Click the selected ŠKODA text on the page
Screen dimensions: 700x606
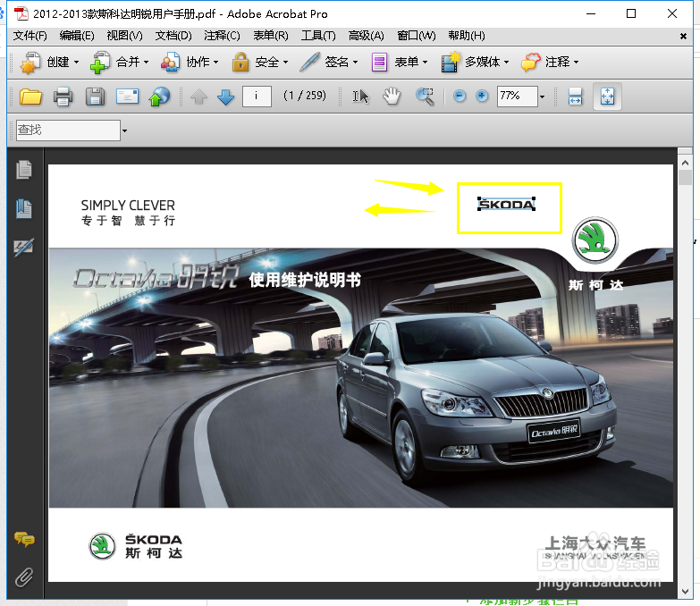pos(506,205)
